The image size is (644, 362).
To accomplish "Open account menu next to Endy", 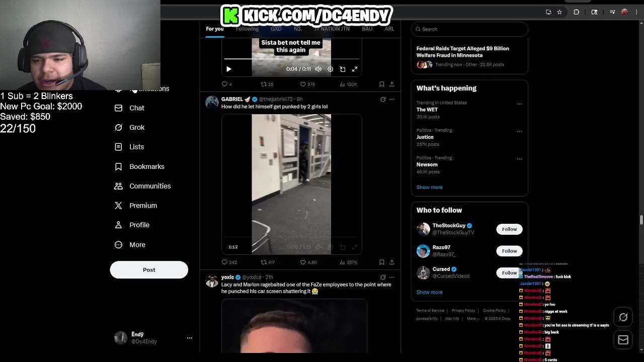I will (190, 338).
